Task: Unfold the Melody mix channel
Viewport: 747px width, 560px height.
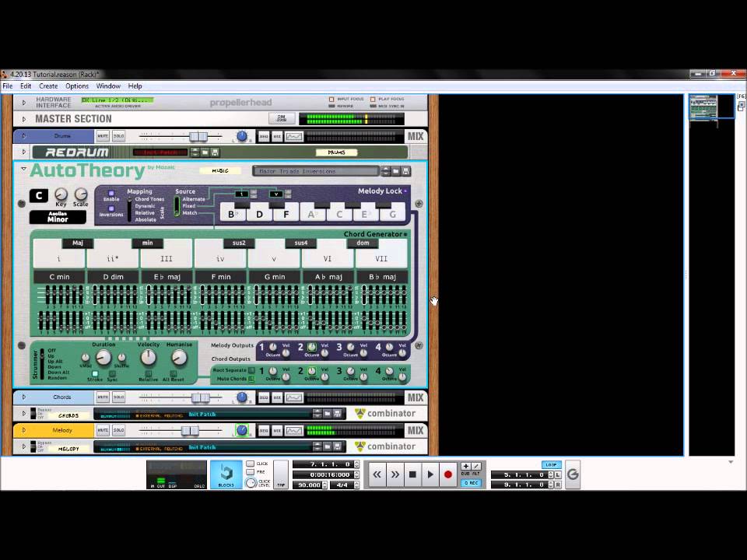Action: tap(24, 430)
